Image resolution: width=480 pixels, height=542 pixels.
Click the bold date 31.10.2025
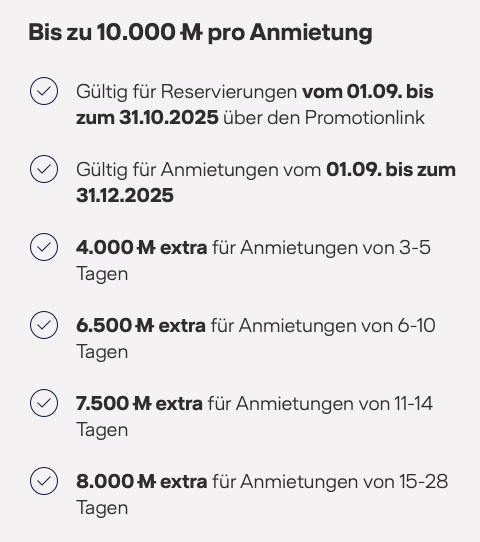169,118
